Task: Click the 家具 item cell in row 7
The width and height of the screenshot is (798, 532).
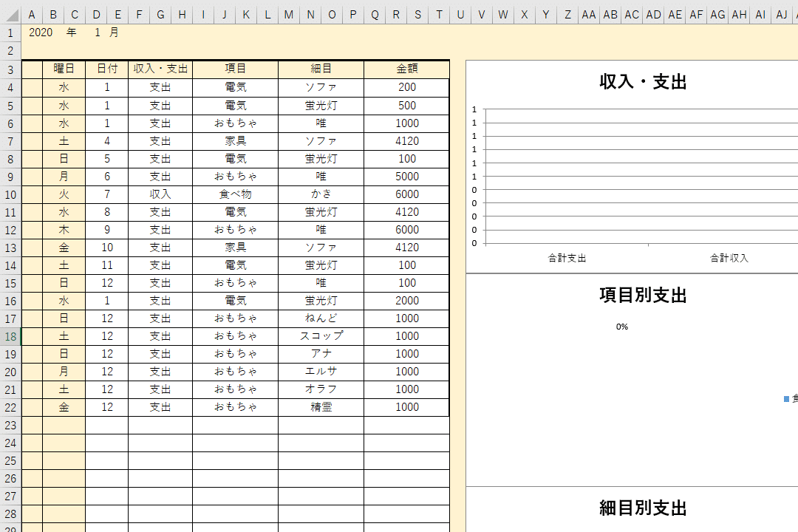Action: (x=235, y=142)
